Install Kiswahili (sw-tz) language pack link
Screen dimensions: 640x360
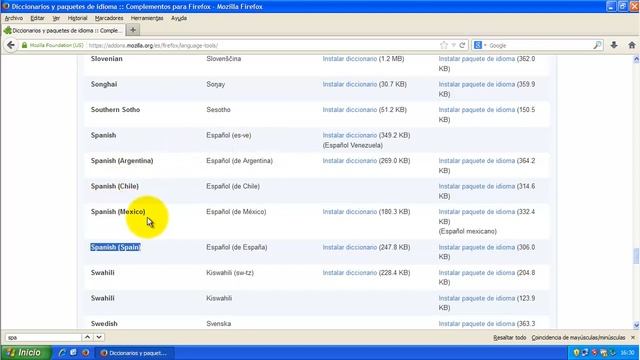pyautogui.click(x=477, y=273)
